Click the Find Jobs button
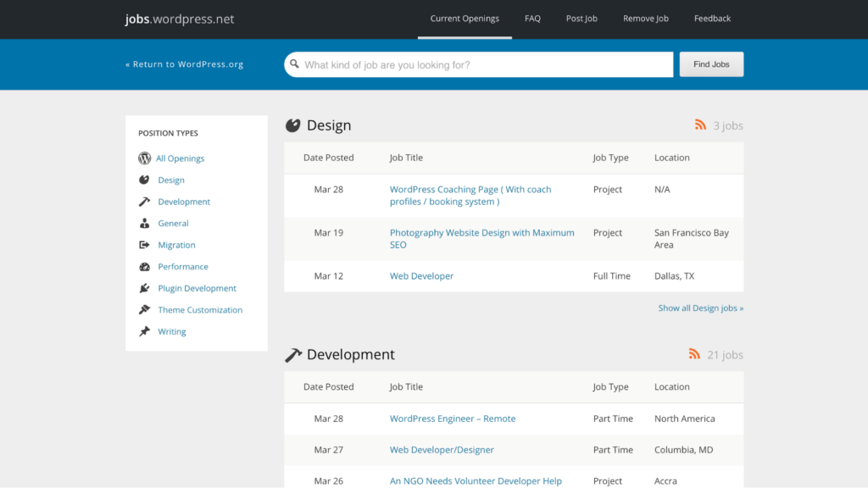 pos(711,64)
